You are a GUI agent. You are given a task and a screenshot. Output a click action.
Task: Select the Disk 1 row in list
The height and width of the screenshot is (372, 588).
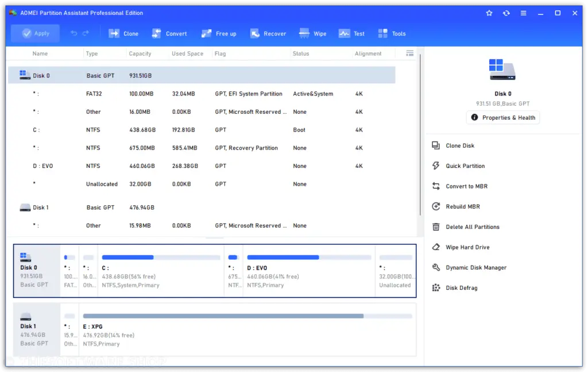(x=202, y=207)
